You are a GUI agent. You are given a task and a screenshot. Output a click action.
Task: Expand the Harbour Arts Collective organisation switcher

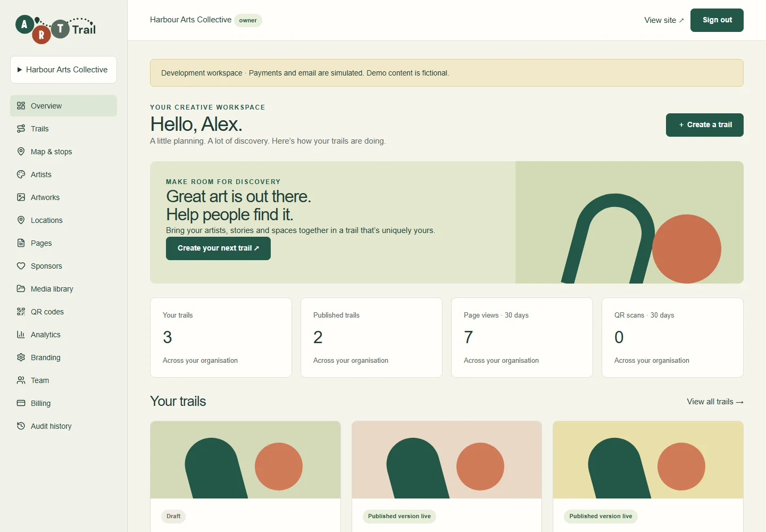[63, 70]
